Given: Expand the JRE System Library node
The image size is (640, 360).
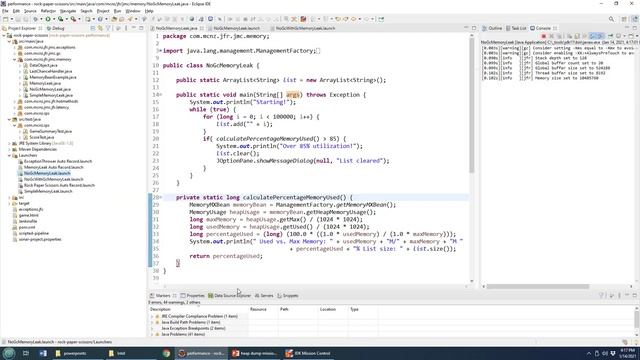Looking at the screenshot, I should [x=9, y=143].
